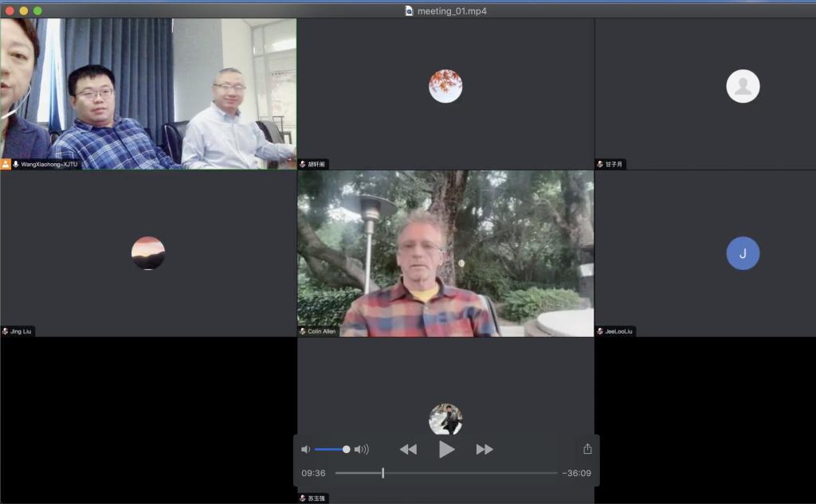Click the fast-forward button
Image resolution: width=816 pixels, height=504 pixels.
[484, 449]
